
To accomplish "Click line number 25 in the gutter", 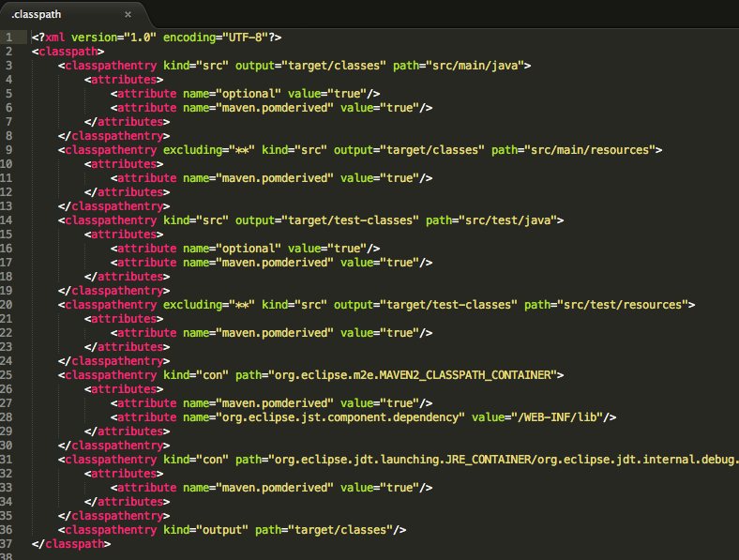I will [8, 375].
